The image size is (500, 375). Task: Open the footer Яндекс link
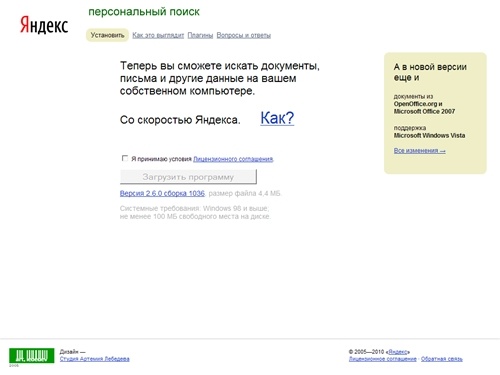click(x=398, y=352)
